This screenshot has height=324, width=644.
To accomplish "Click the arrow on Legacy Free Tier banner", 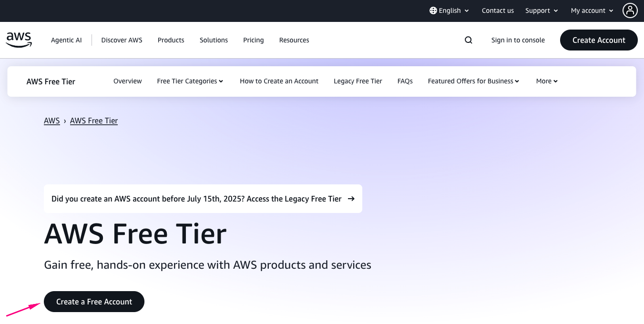I will click(351, 199).
